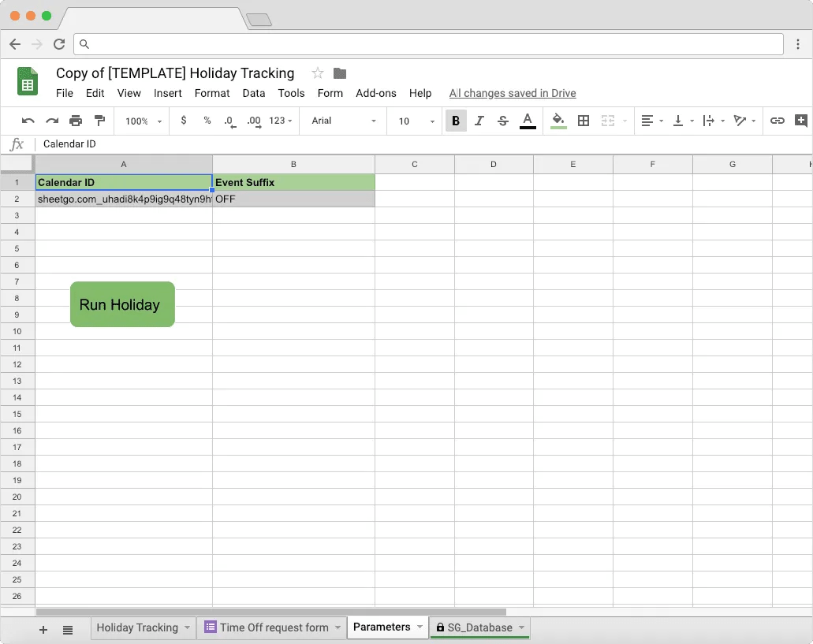Toggle bold formatting
This screenshot has width=813, height=644.
pos(455,121)
